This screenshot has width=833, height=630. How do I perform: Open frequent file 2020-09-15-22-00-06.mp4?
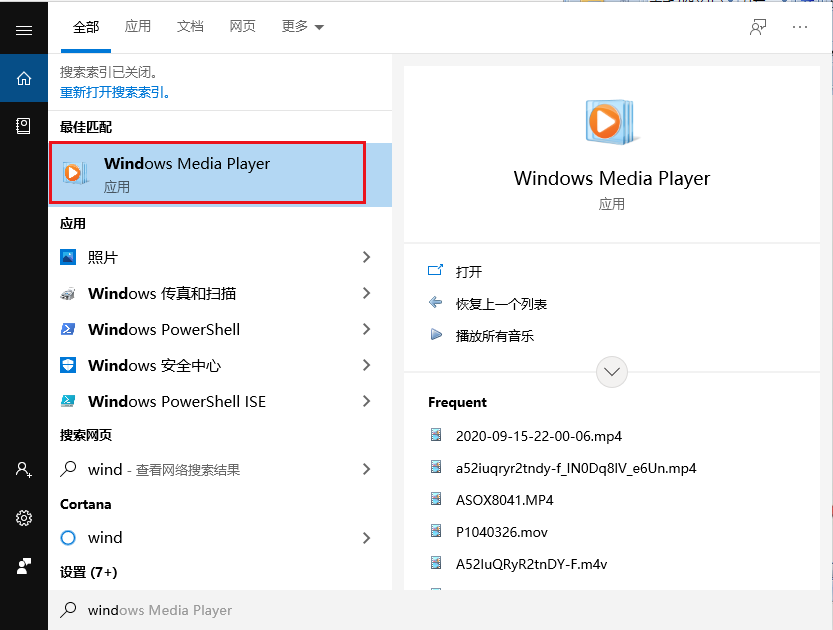[x=539, y=436]
